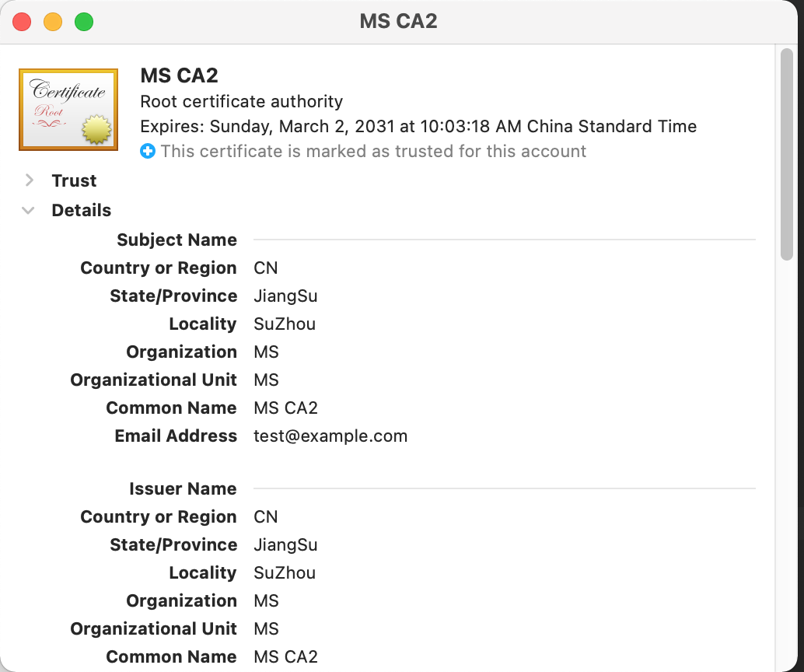The image size is (804, 672).
Task: Select the bold MS CA2 certificate heading
Action: pyautogui.click(x=179, y=75)
